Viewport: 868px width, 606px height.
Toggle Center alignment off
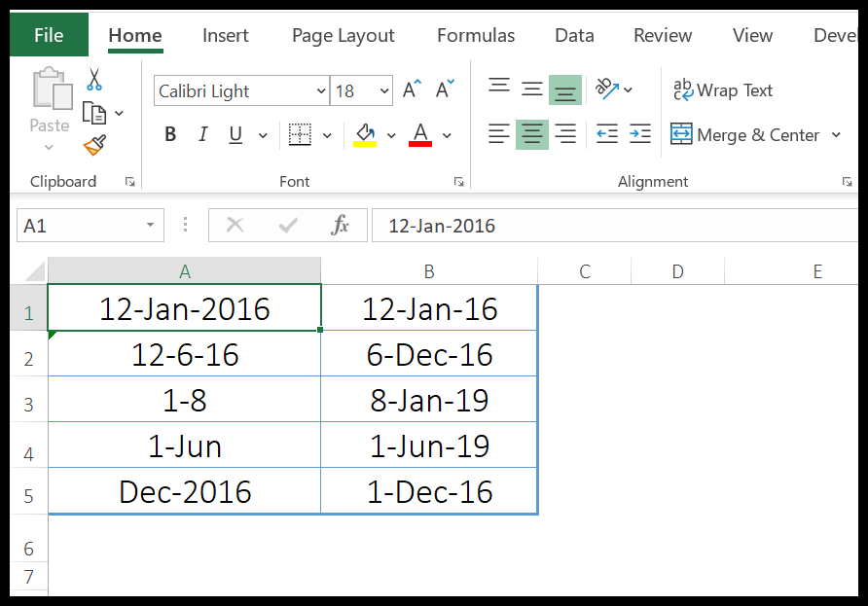(531, 134)
